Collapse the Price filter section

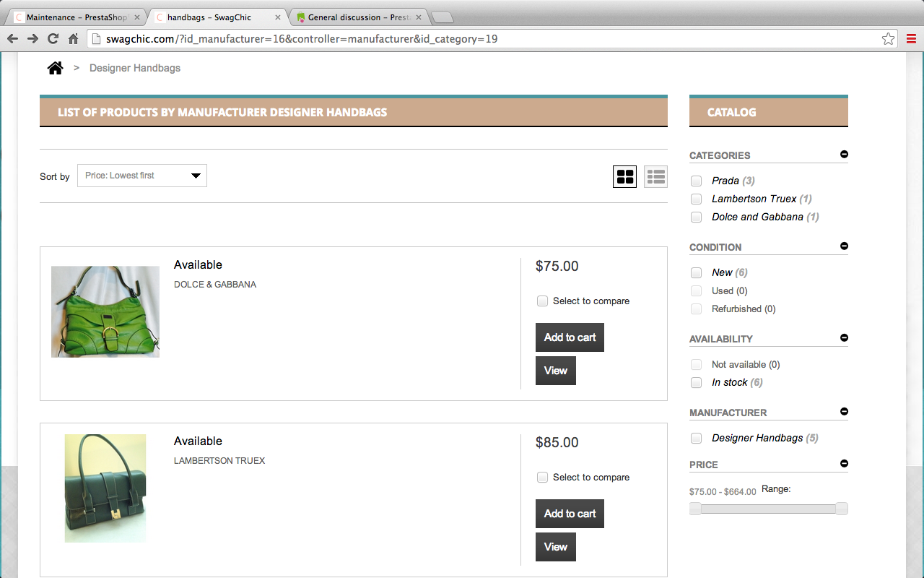[844, 463]
